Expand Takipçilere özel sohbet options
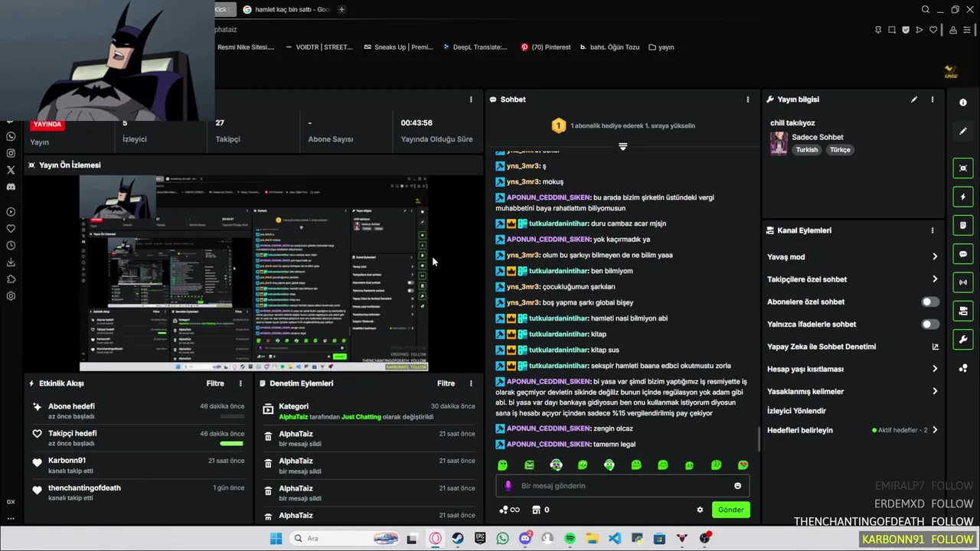This screenshot has height=551, width=980. [935, 279]
